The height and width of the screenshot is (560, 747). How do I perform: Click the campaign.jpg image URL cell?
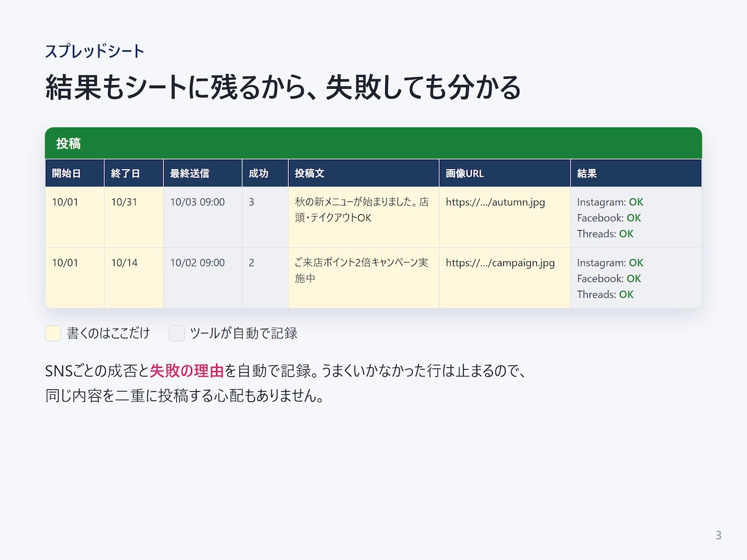pos(505,278)
